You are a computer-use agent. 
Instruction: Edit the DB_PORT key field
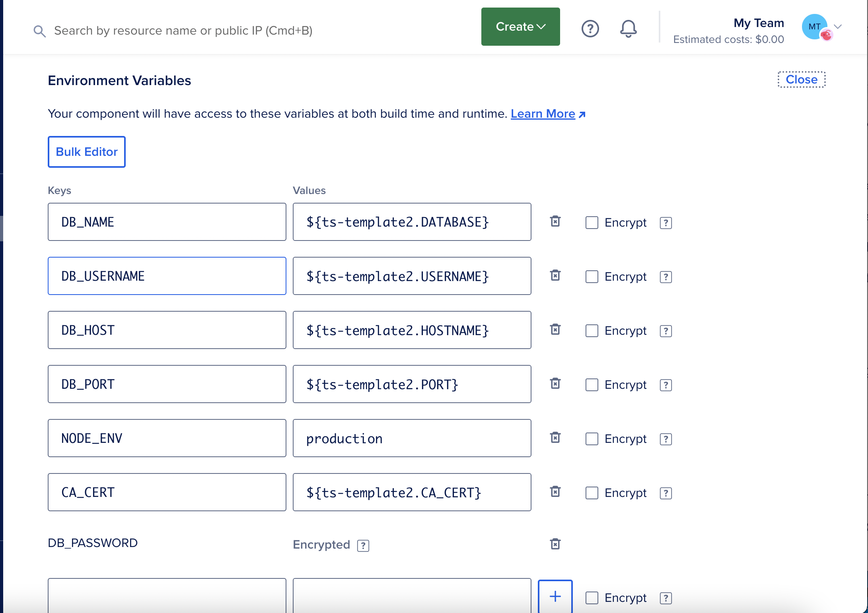167,384
